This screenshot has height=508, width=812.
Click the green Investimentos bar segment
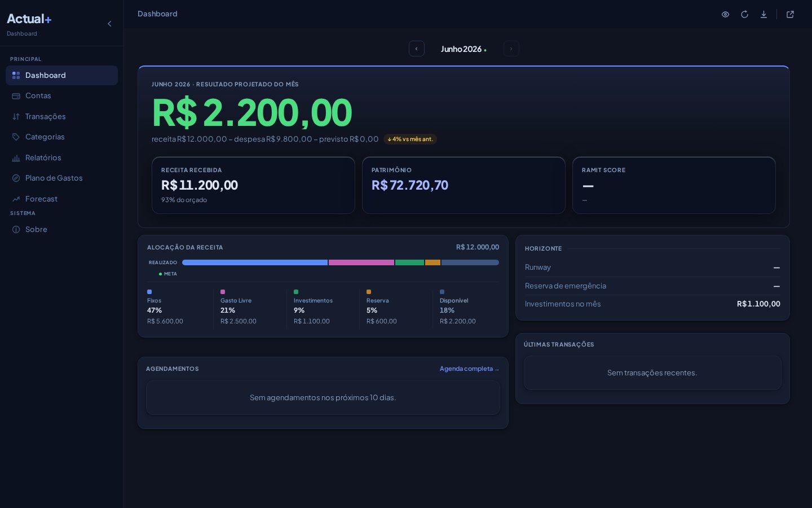[409, 262]
